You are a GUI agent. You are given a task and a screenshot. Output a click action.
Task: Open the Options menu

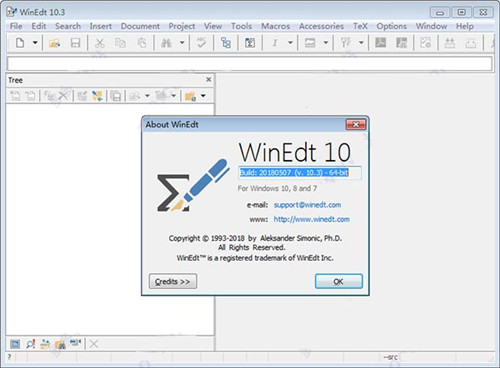point(392,26)
